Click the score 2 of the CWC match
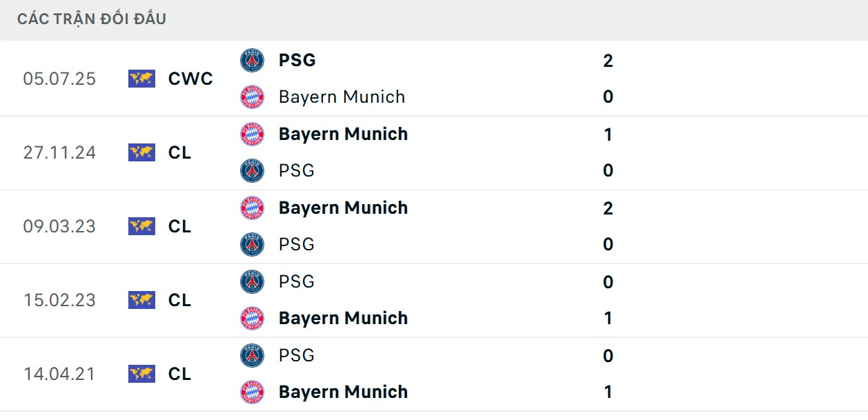This screenshot has height=420, width=868. pos(607,60)
